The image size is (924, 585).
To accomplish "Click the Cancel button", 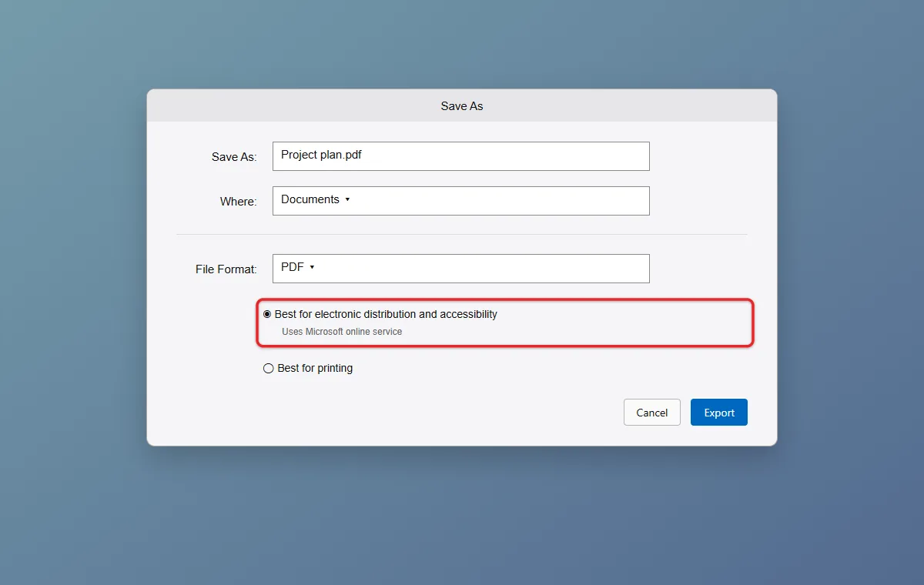I will click(x=652, y=413).
